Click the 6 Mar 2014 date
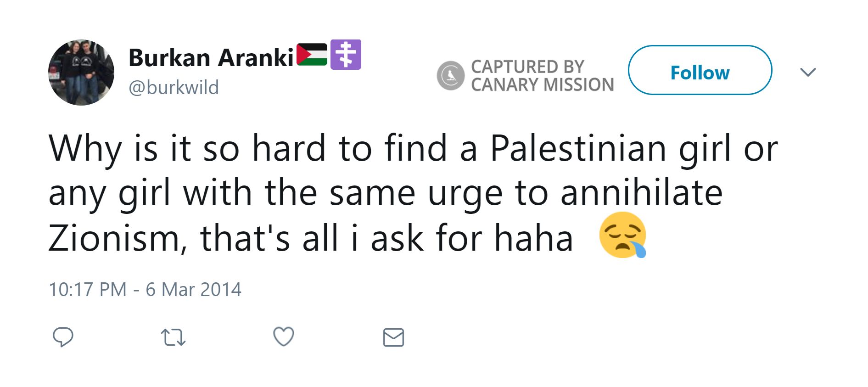The image size is (868, 387). (x=193, y=290)
